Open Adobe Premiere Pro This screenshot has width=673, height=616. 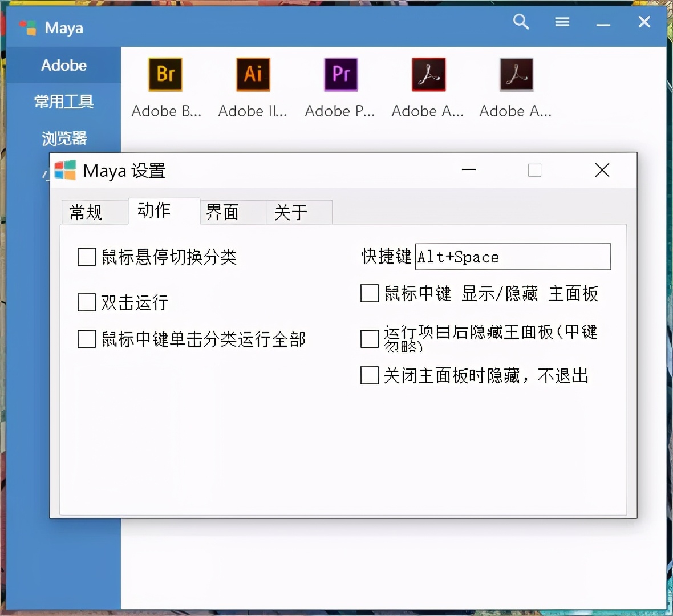(x=340, y=75)
